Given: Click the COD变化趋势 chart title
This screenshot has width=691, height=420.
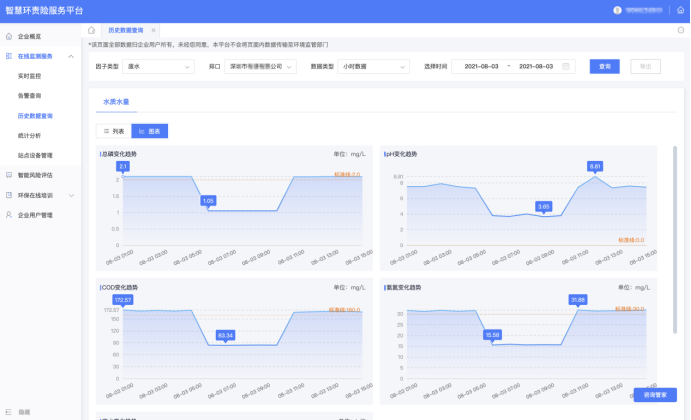Looking at the screenshot, I should pos(120,287).
